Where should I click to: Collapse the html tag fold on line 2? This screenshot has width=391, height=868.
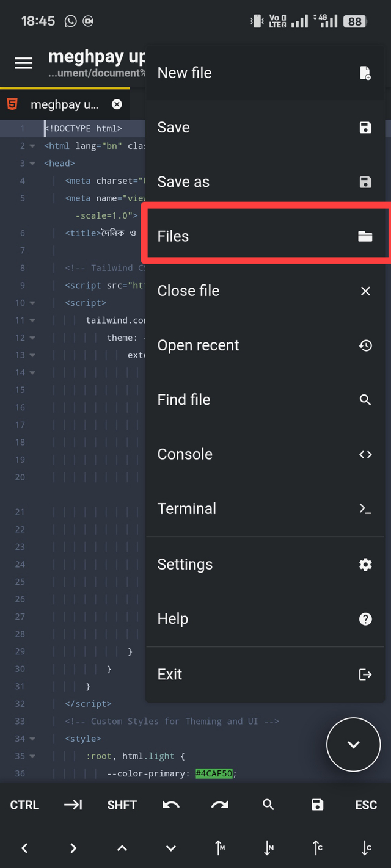pyautogui.click(x=32, y=146)
